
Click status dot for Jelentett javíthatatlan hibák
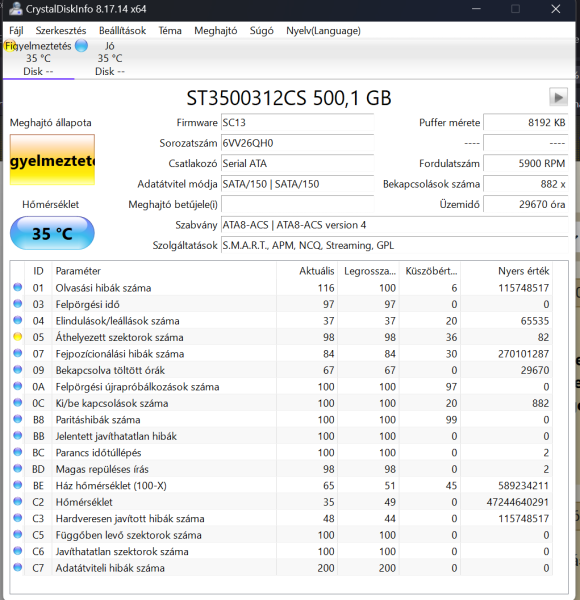click(17, 435)
